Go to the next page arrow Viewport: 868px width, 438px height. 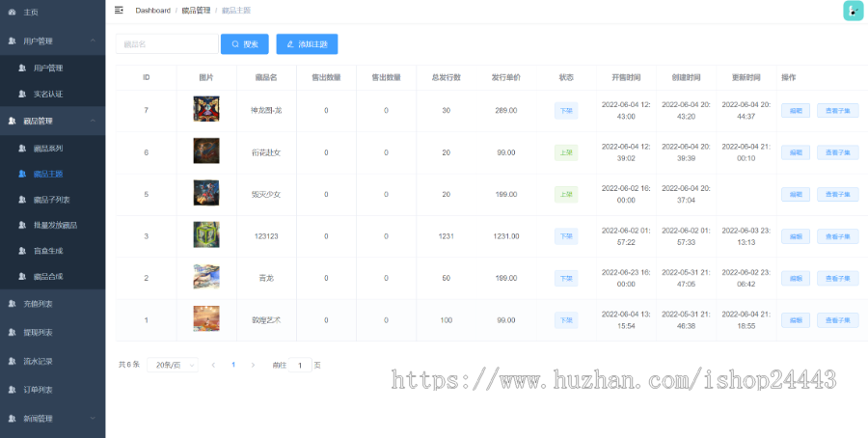pyautogui.click(x=253, y=365)
